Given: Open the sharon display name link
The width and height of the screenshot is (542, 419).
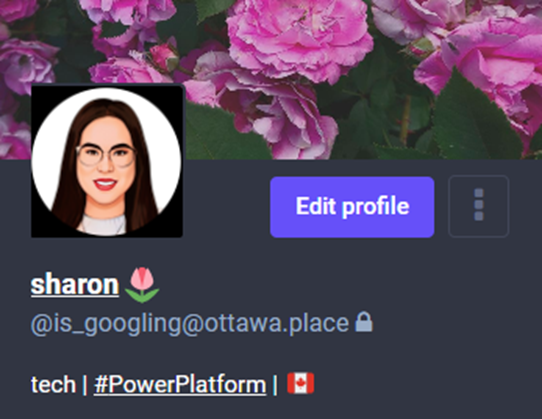Looking at the screenshot, I should pos(75,284).
